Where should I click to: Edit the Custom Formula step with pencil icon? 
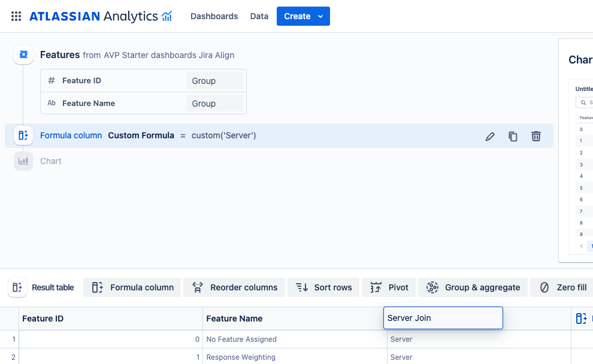(490, 136)
